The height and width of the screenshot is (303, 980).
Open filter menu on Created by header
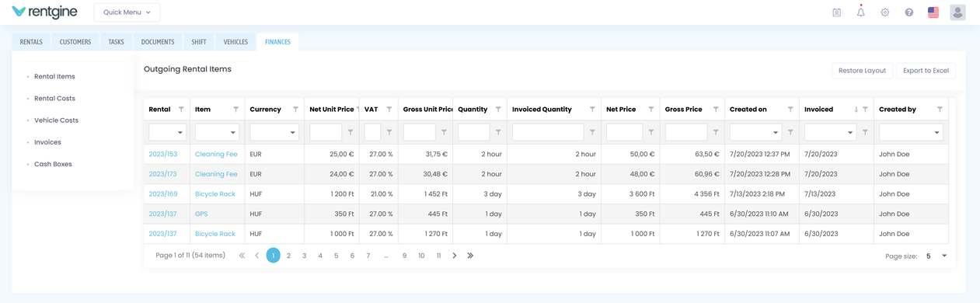coord(940,110)
